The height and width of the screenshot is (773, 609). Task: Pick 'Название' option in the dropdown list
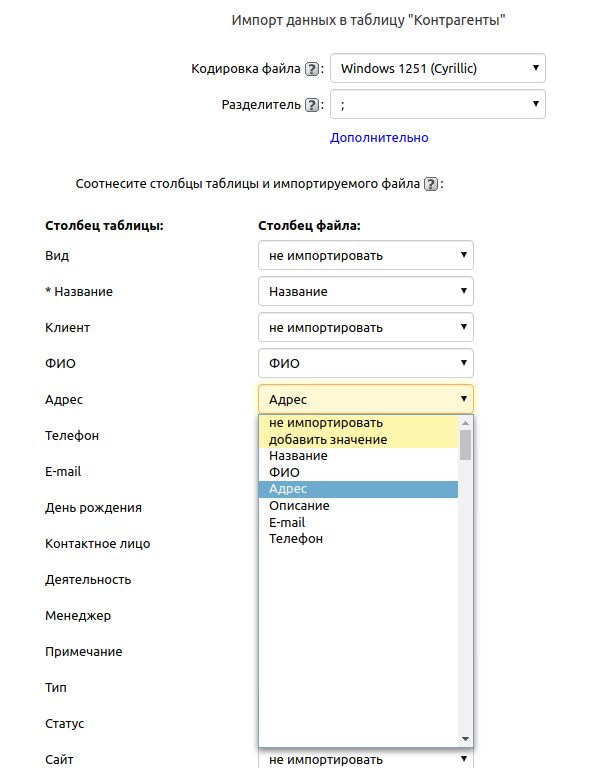298,456
